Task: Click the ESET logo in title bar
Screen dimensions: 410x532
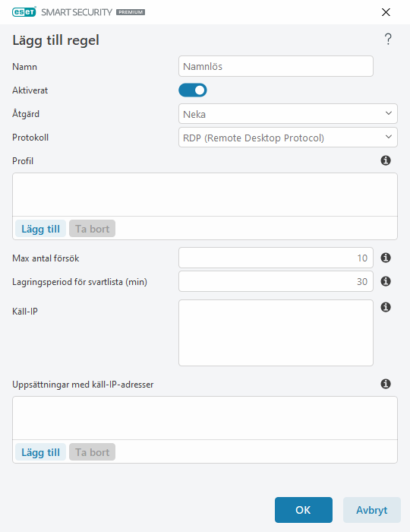Action: 24,12
